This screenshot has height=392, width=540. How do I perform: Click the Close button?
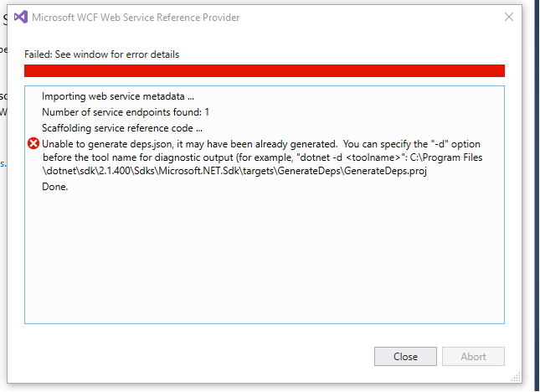coord(405,356)
